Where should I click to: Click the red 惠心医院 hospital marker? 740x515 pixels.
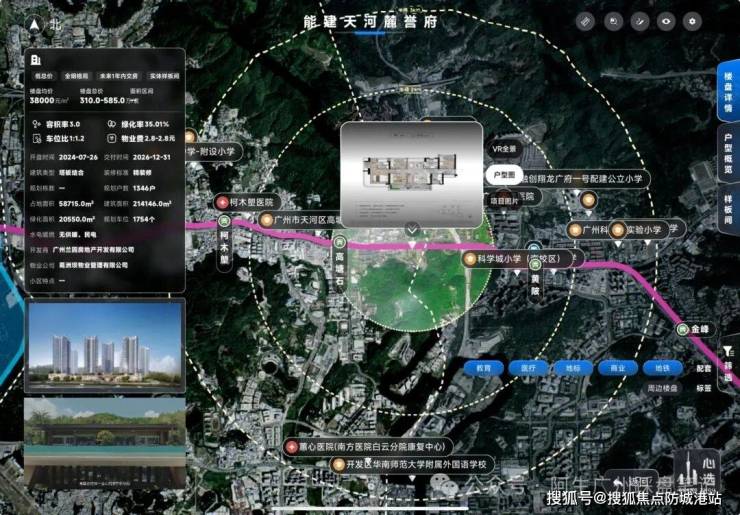click(291, 446)
